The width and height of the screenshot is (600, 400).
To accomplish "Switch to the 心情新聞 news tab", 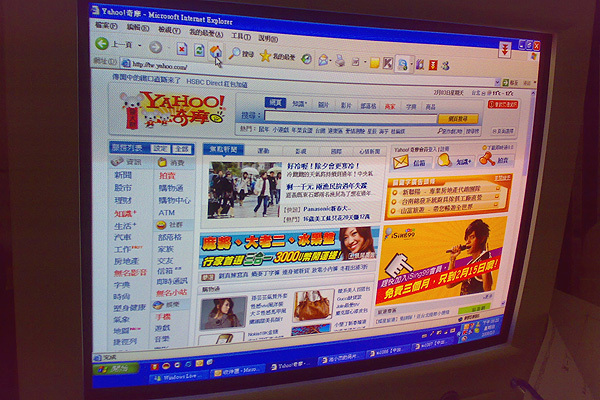I will (x=369, y=151).
